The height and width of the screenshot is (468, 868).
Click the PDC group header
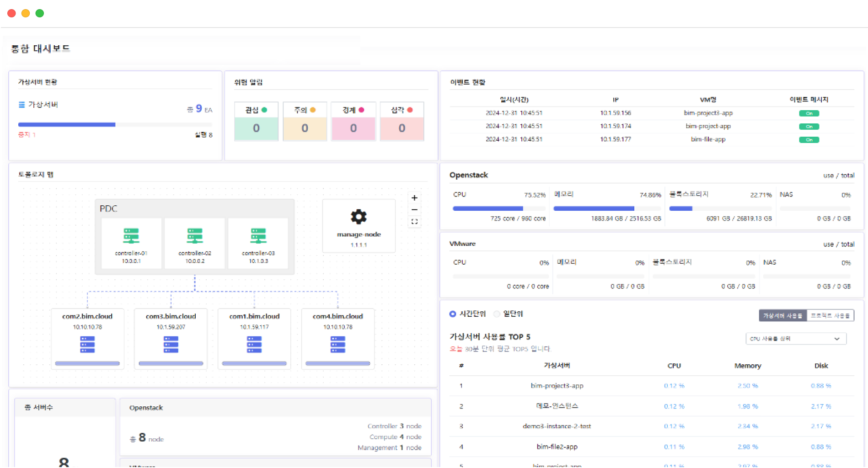coord(108,208)
